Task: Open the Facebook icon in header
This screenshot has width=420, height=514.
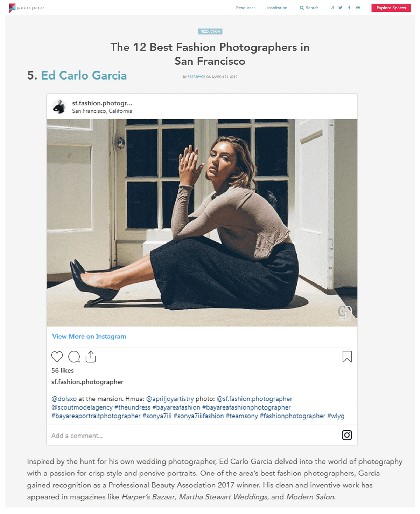Action: (349, 8)
